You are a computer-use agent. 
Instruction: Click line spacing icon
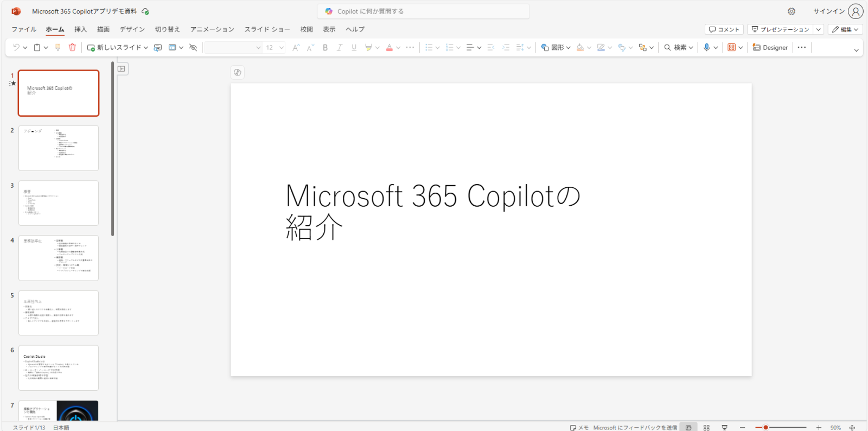[520, 48]
